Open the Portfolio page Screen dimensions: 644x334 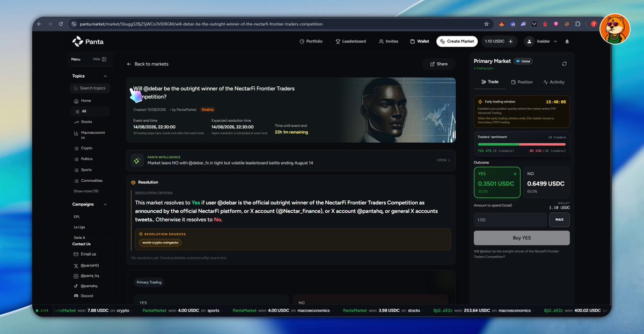[311, 41]
